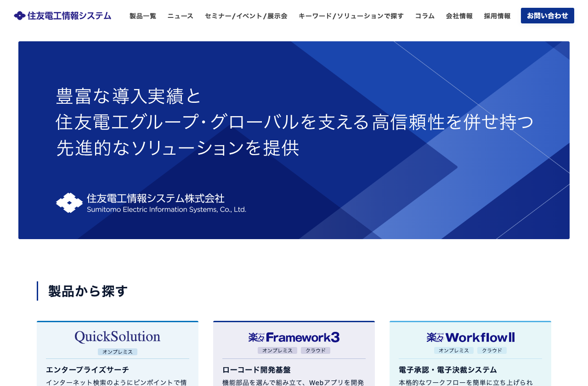Screen dimensions: 588x386
Task: Click the クラウド tag under 楽々WorkflowII
Action: click(492, 350)
